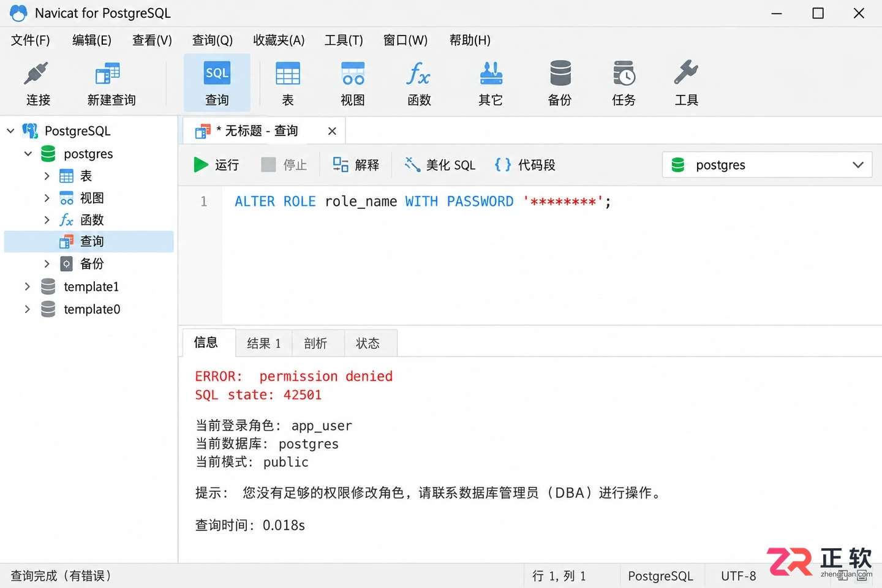Expand the 函数 functions node
This screenshot has height=588, width=882.
click(47, 220)
